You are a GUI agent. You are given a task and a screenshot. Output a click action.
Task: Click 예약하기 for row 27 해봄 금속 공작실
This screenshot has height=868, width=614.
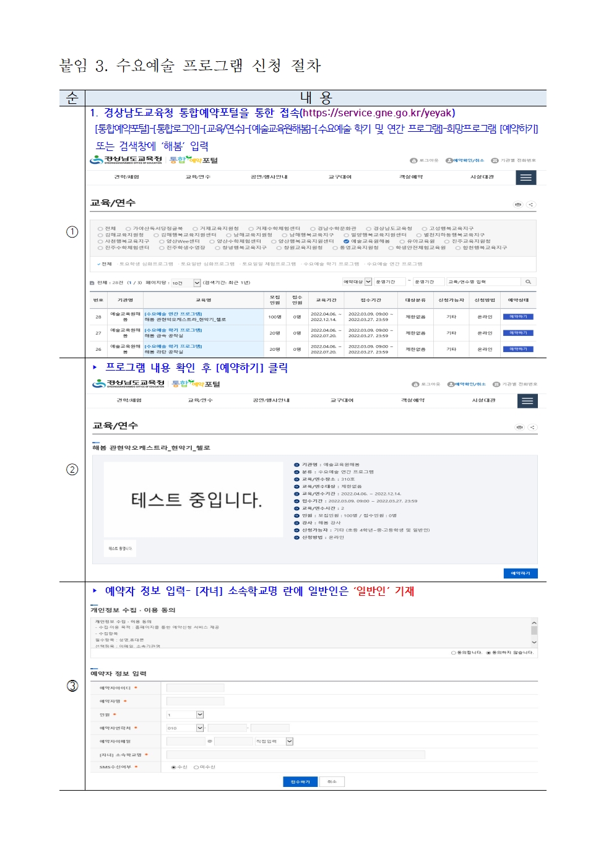point(518,333)
